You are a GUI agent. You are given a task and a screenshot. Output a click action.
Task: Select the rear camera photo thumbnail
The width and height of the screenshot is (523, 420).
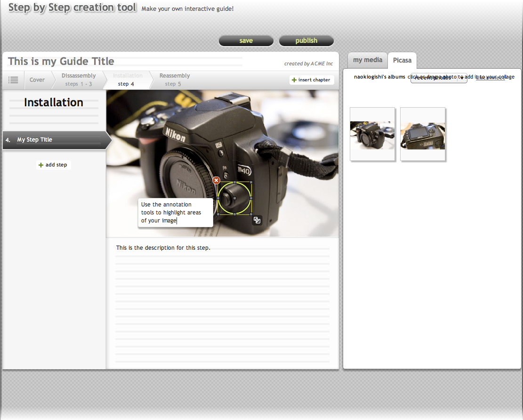(423, 135)
